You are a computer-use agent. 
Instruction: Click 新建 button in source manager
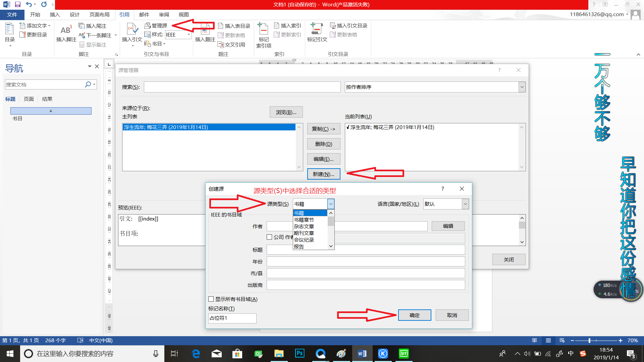pos(323,174)
